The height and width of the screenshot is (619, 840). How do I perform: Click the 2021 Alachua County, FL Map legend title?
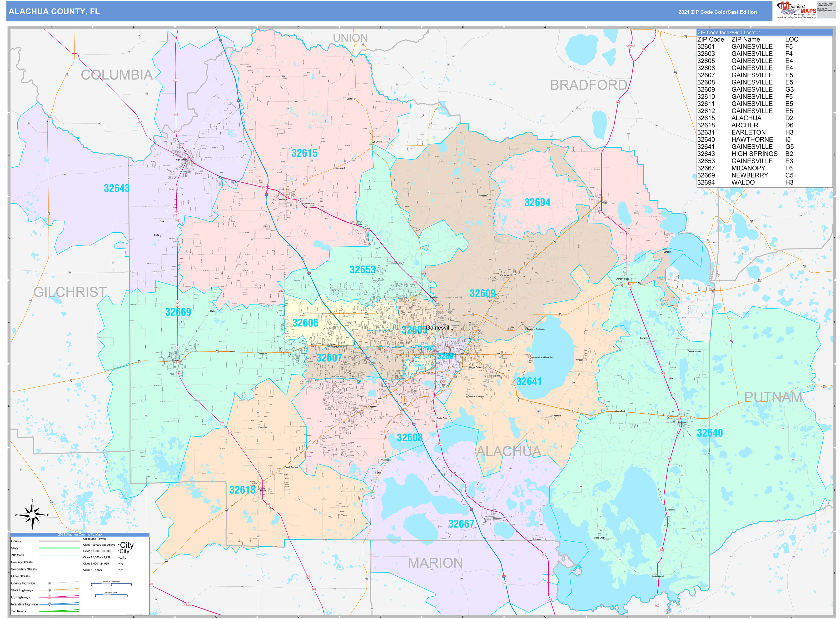(x=80, y=534)
